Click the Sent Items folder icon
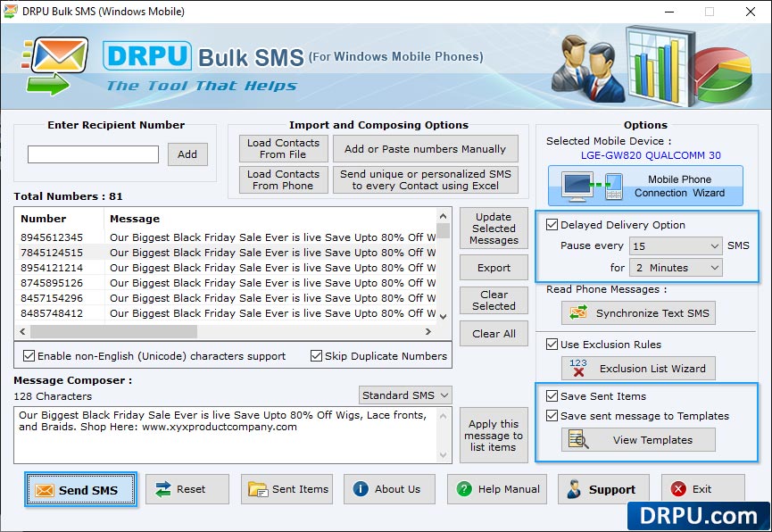The image size is (772, 532). point(258,489)
